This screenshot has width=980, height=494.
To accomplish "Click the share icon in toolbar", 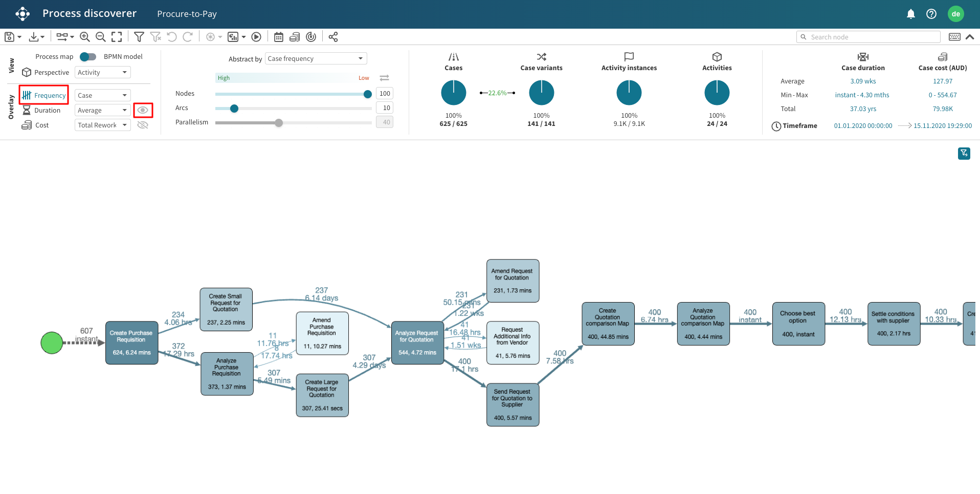I will coord(333,37).
